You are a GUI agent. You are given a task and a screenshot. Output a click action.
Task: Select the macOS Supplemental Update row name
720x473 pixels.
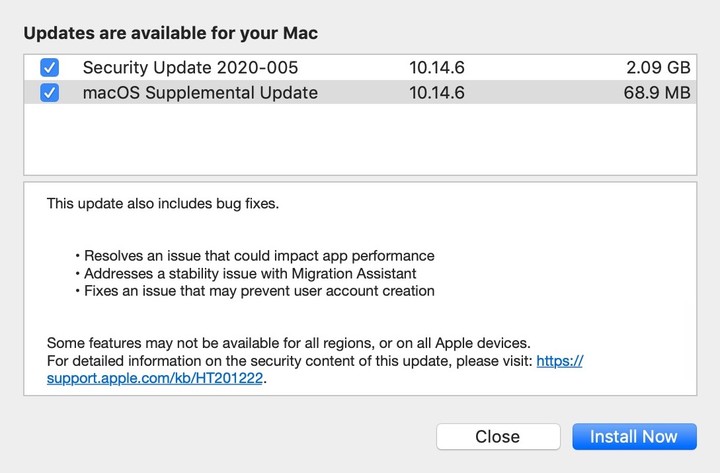[200, 93]
